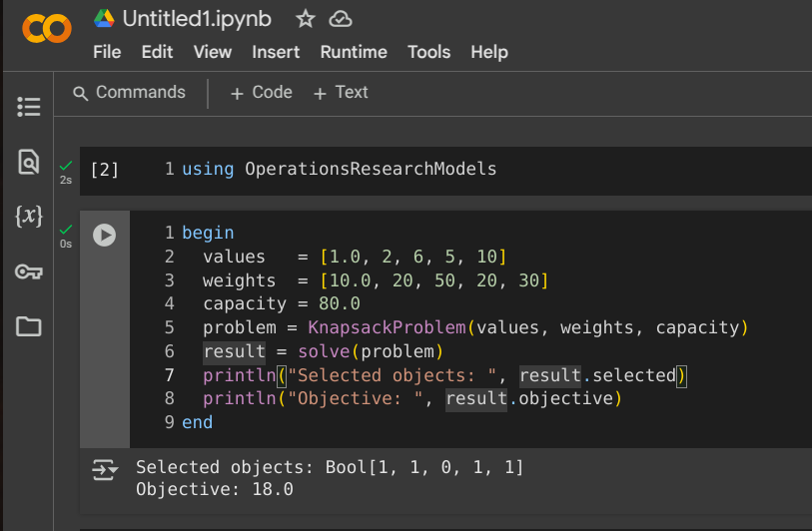Place cursor on 'begin' keyword
This screenshot has height=531, width=812.
coord(208,233)
